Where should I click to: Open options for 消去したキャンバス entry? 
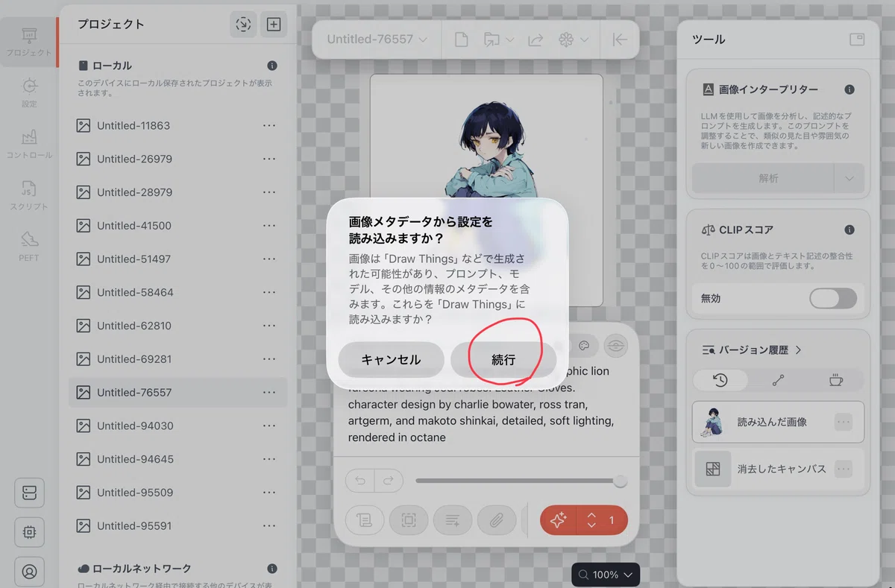[844, 469]
